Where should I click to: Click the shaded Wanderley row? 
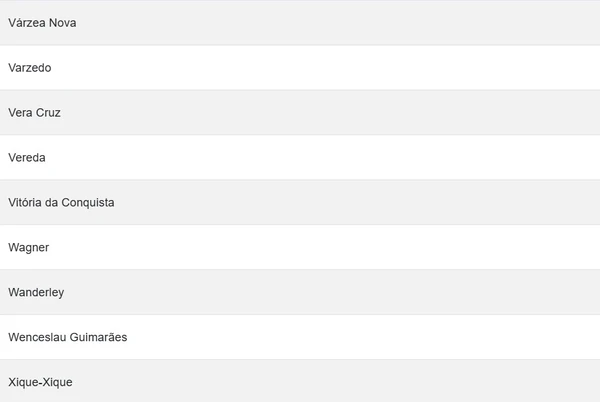[300, 292]
